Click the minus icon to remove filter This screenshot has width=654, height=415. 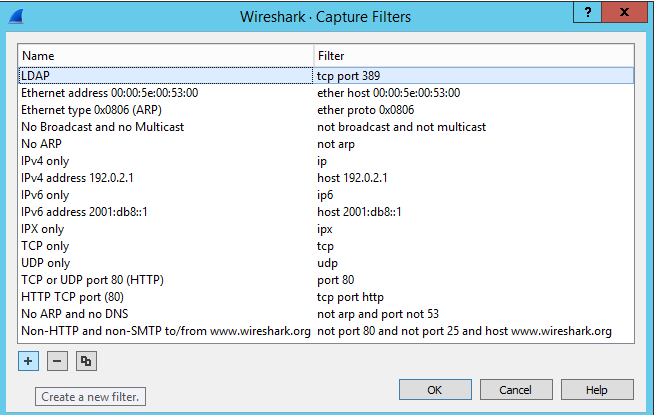(57, 361)
